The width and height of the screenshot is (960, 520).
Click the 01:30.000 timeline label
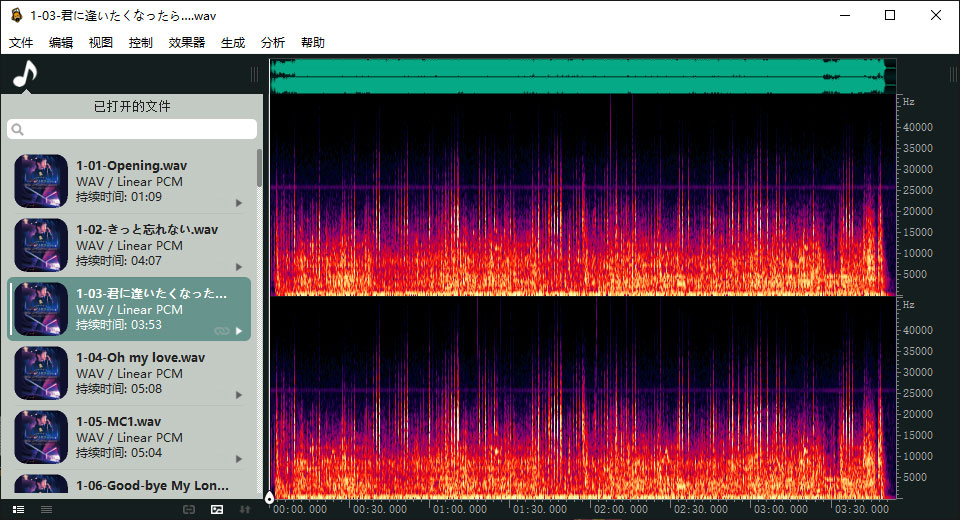coord(540,509)
